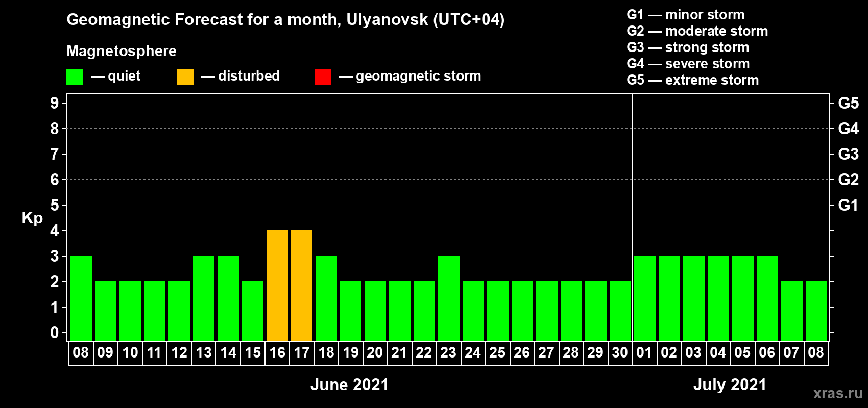Click date cell 23 on the axis

(448, 353)
